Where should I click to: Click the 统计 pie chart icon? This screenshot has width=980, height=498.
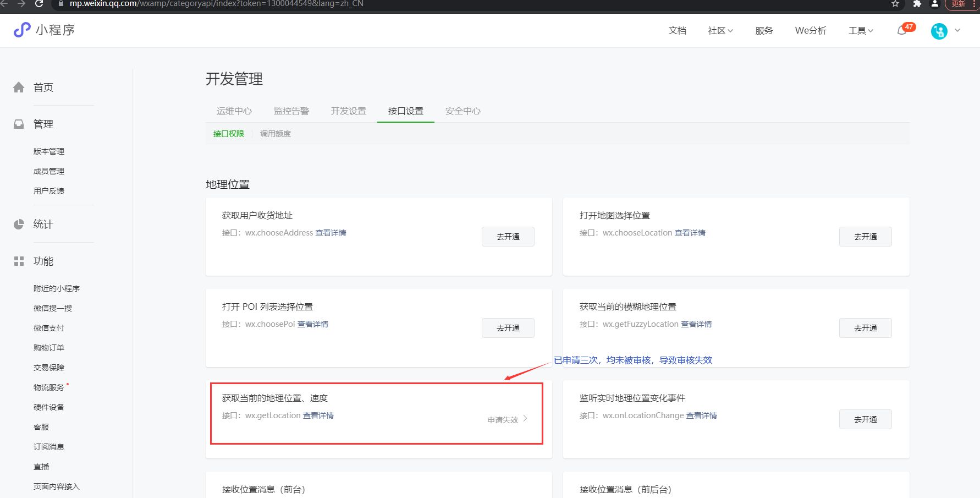tap(19, 224)
